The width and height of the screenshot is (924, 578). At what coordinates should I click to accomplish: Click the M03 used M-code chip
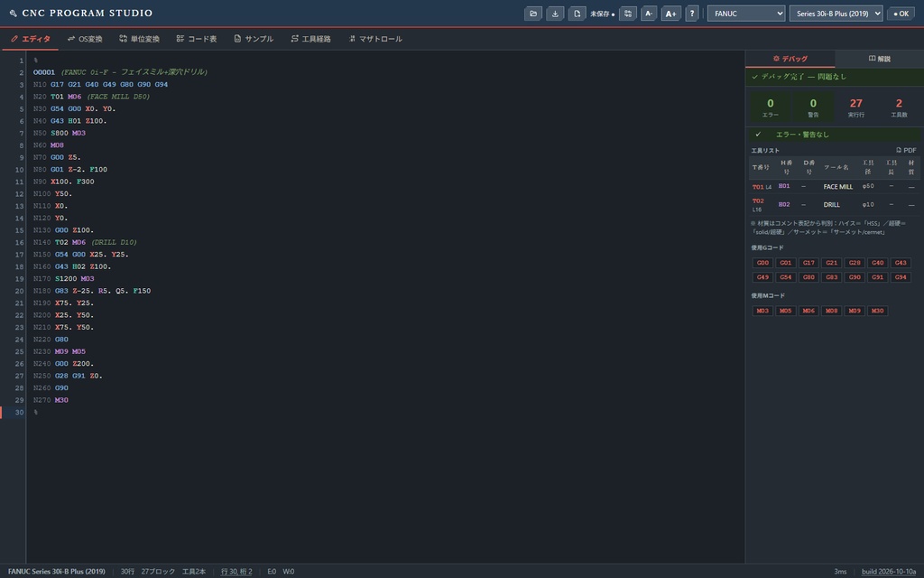pos(762,311)
